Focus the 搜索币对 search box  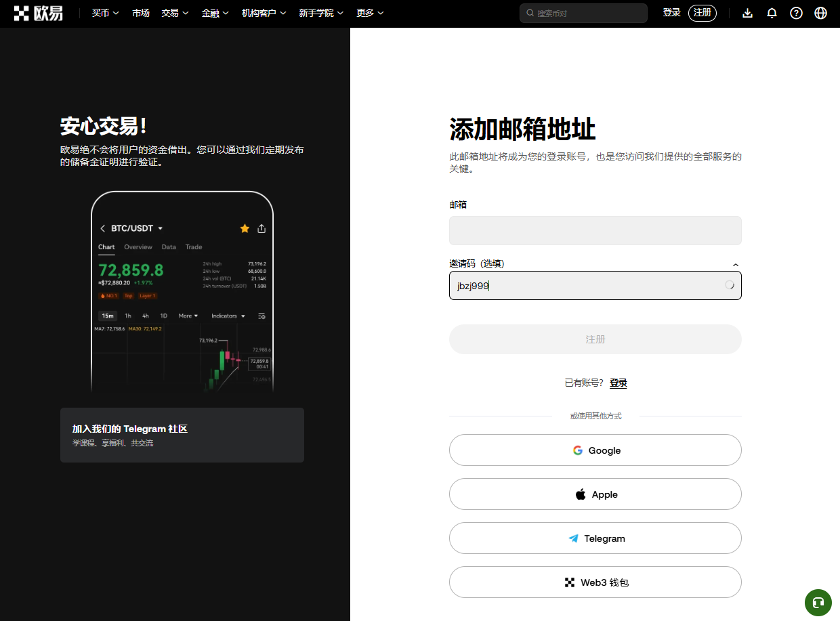(x=583, y=13)
